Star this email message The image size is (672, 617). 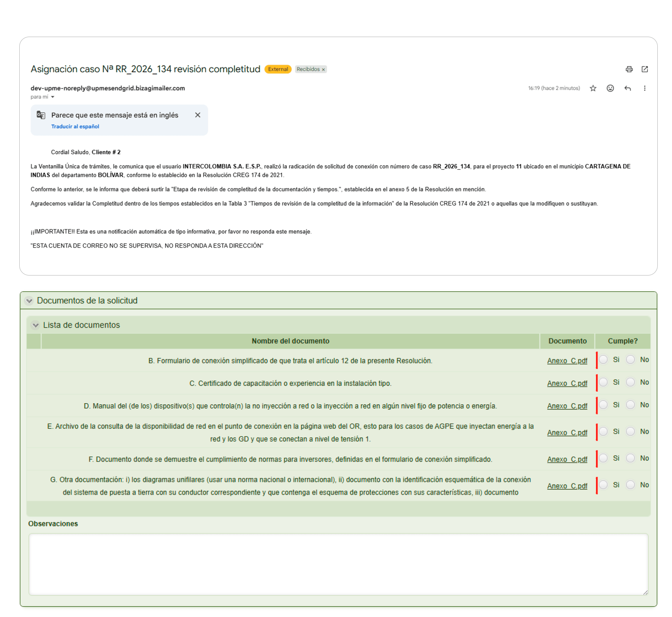click(x=593, y=88)
